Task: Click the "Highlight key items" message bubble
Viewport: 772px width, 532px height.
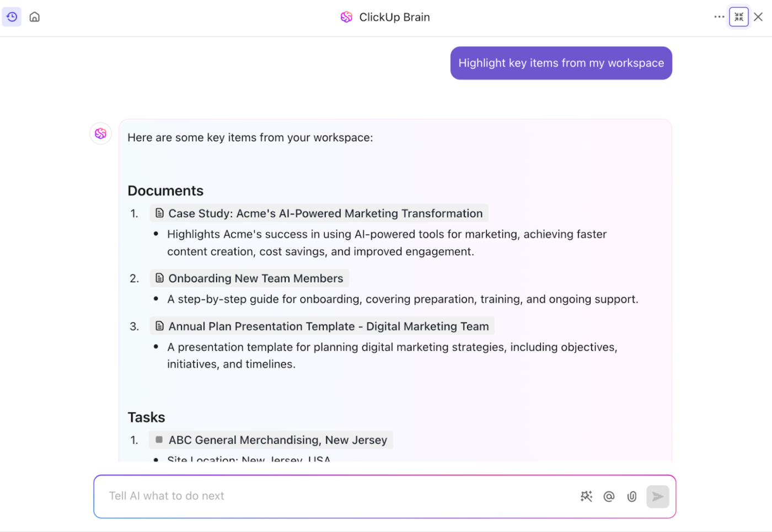Action: pos(561,63)
